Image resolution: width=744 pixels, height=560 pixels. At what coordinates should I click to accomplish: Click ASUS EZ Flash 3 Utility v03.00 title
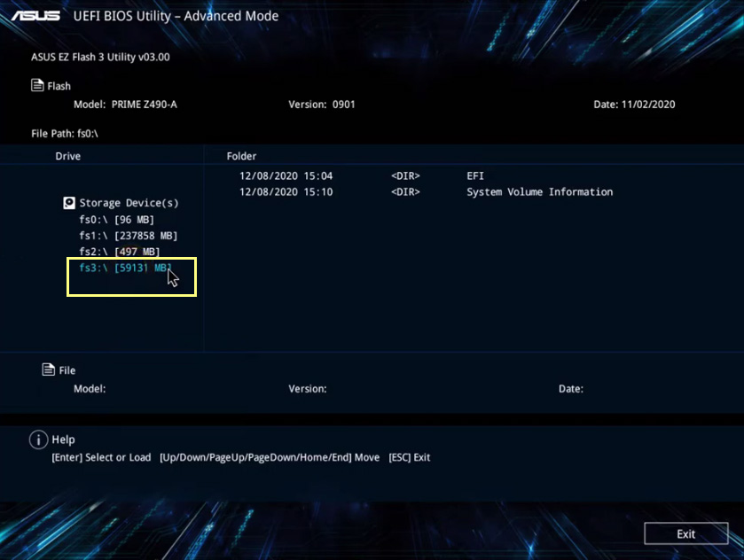[100, 57]
